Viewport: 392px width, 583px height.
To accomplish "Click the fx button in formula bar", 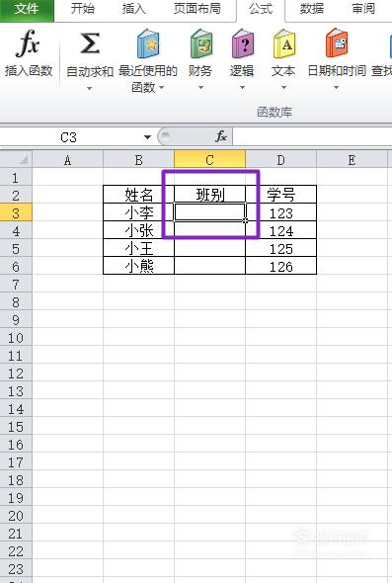I will tap(221, 136).
